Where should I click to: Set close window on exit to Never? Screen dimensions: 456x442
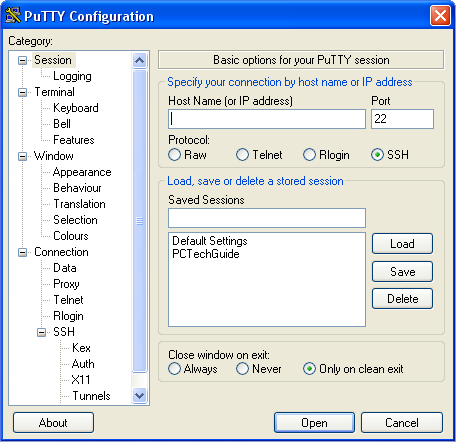[x=242, y=369]
